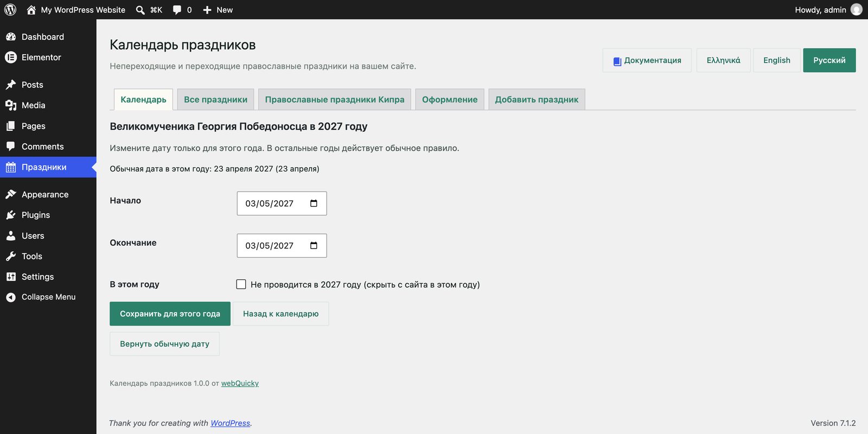Click Сохранить для этого года button

[170, 314]
